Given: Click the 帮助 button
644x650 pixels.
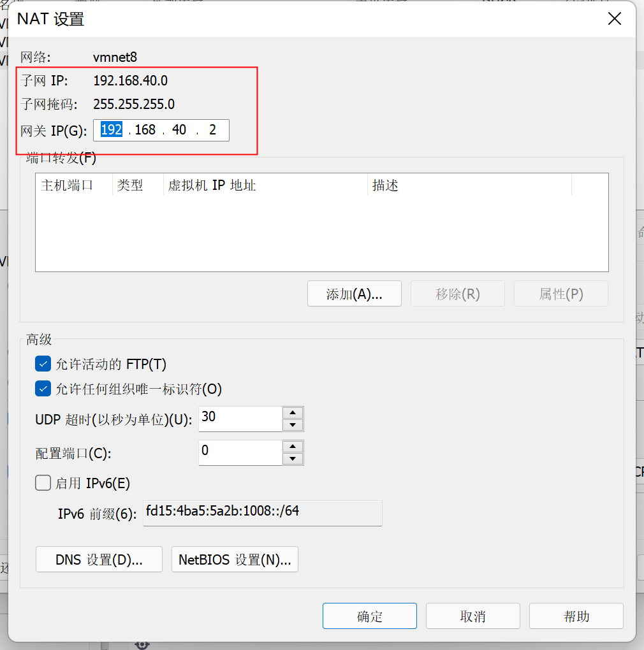Looking at the screenshot, I should click(576, 616).
